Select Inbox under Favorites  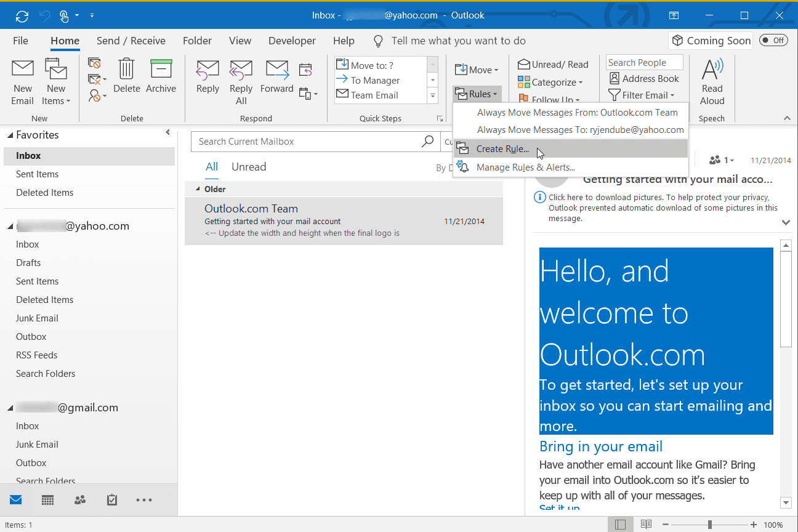[89, 156]
